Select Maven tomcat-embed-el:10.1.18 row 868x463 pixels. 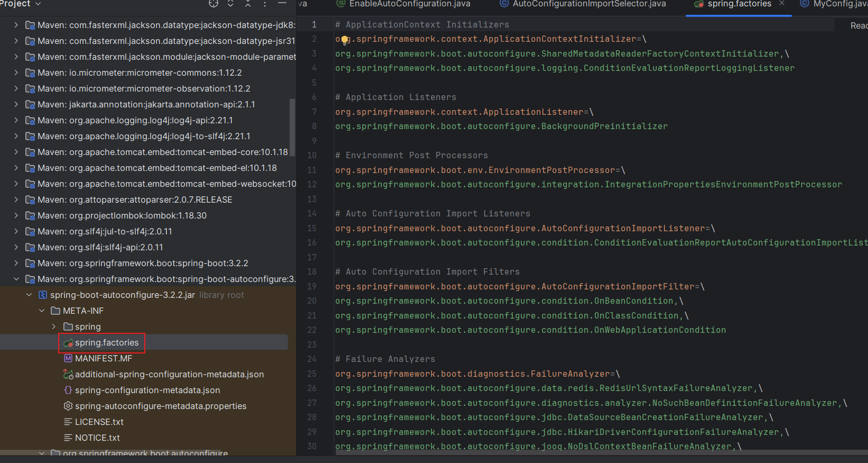pyautogui.click(x=144, y=168)
